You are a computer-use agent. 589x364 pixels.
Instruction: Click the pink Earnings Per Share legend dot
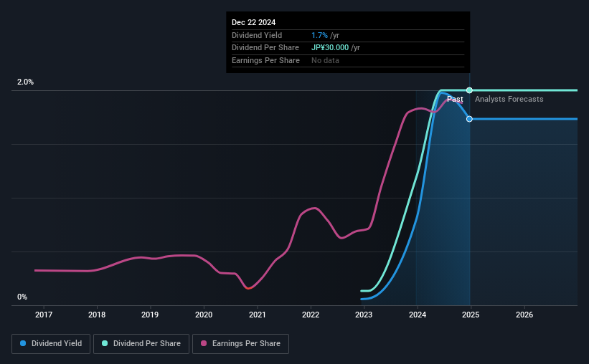tap(204, 343)
